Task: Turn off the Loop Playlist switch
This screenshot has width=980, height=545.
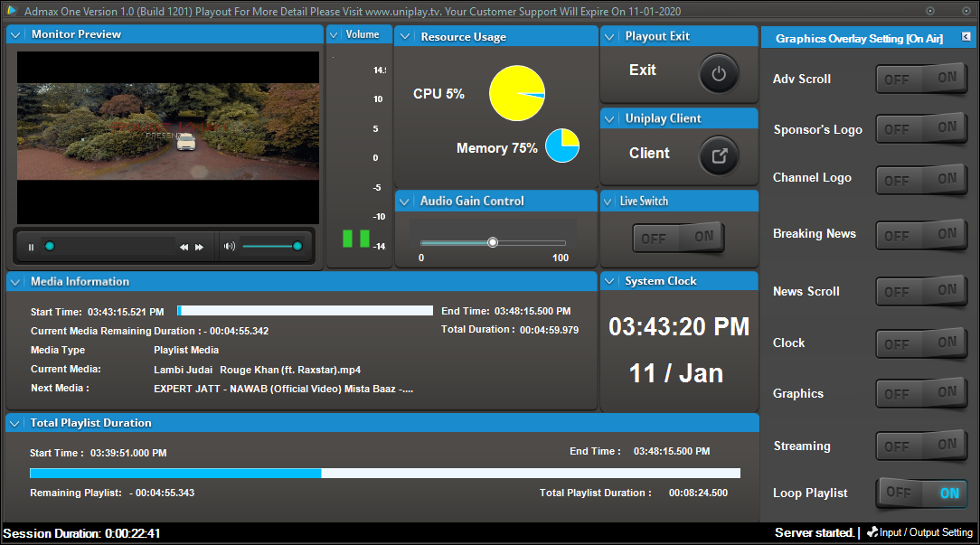Action: click(899, 493)
